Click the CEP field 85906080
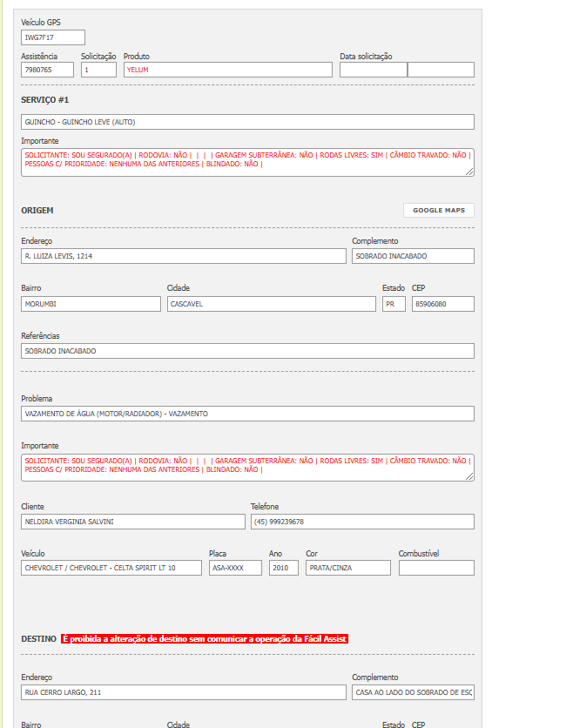Viewport: 573px width, 728px height. tap(443, 304)
